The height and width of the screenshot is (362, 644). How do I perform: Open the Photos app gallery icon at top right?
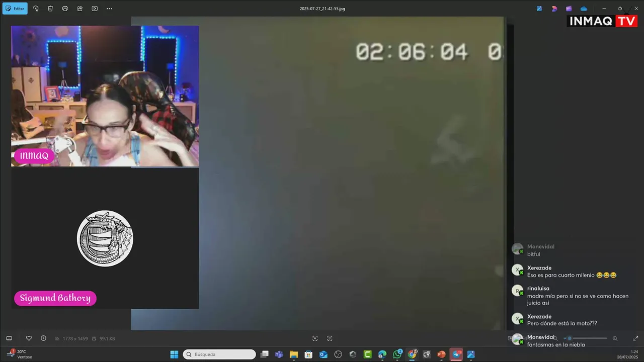[539, 9]
